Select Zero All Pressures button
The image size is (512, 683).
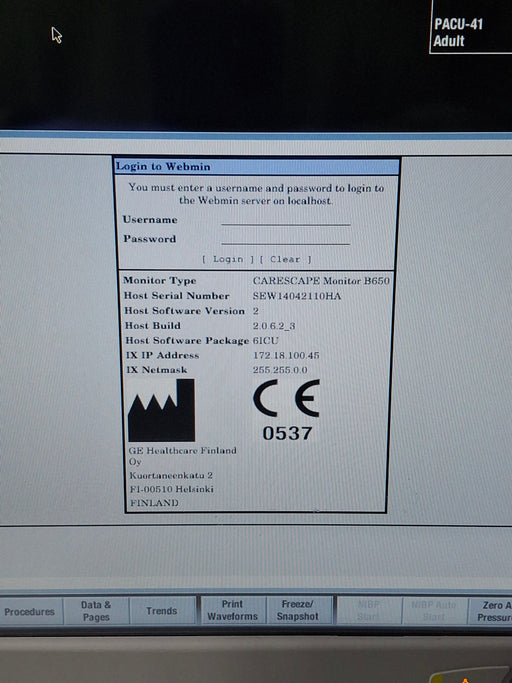click(x=491, y=611)
